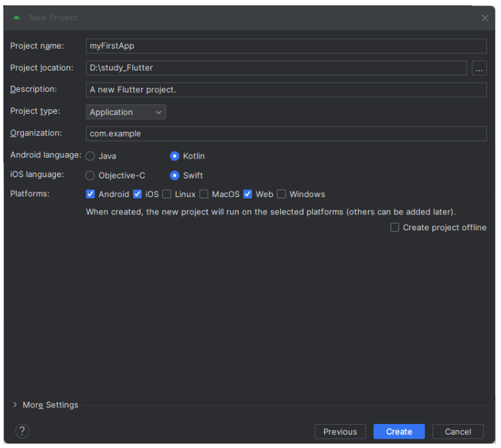Screen dimensions: 501x448
Task: Choose Objective-C for iOS language
Action: 115,176
